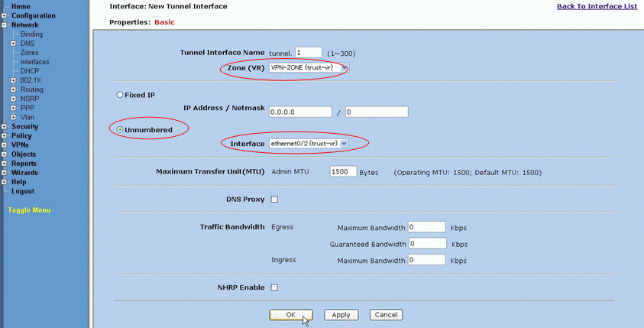644x328 pixels.
Task: Click the Security sidebar label
Action: point(24,127)
